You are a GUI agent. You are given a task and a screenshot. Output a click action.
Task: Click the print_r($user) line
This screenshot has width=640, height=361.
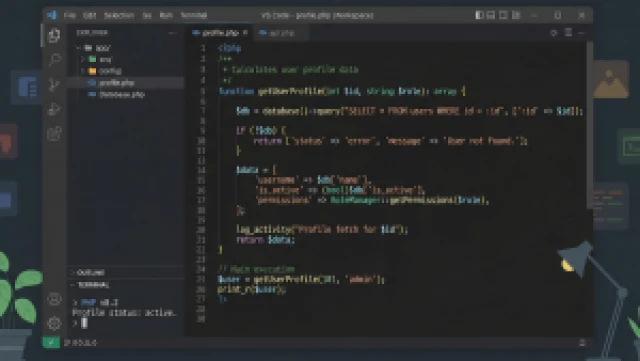coord(252,289)
